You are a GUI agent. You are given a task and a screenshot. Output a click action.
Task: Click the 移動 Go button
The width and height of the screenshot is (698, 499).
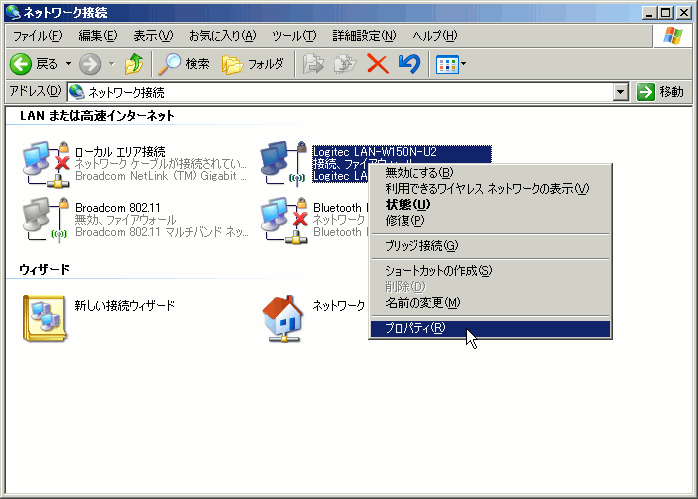(660, 92)
